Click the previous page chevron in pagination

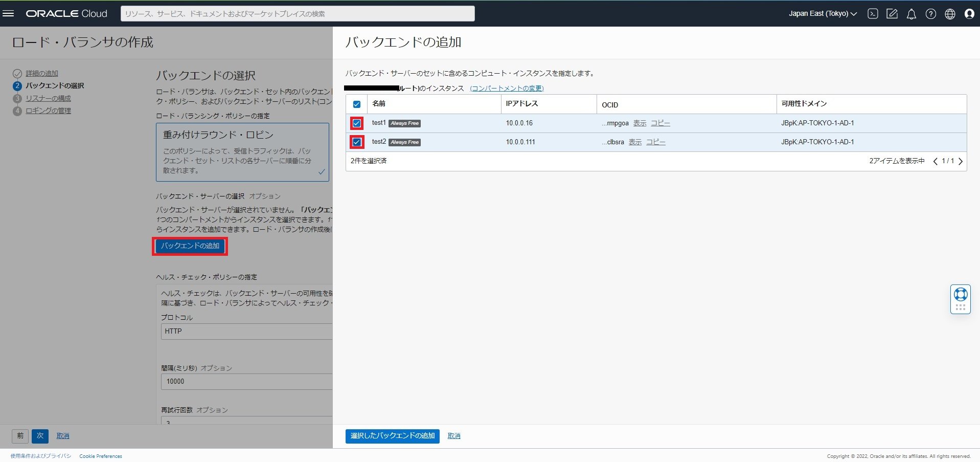936,161
